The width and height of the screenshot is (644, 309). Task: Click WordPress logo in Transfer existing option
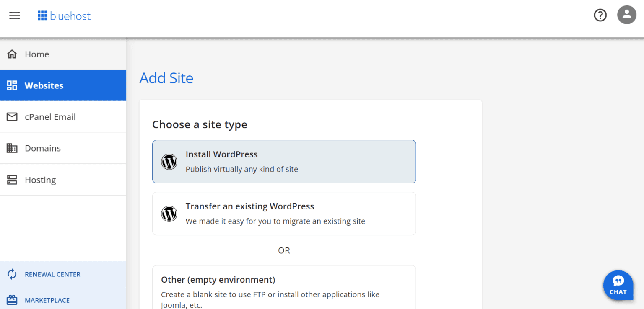click(x=169, y=214)
